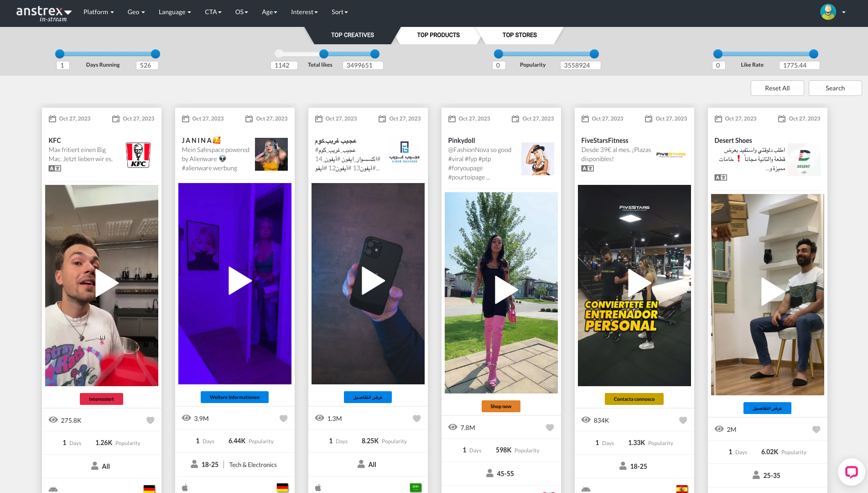
Task: Toggle heart on the 1.3M views ad
Action: [416, 419]
